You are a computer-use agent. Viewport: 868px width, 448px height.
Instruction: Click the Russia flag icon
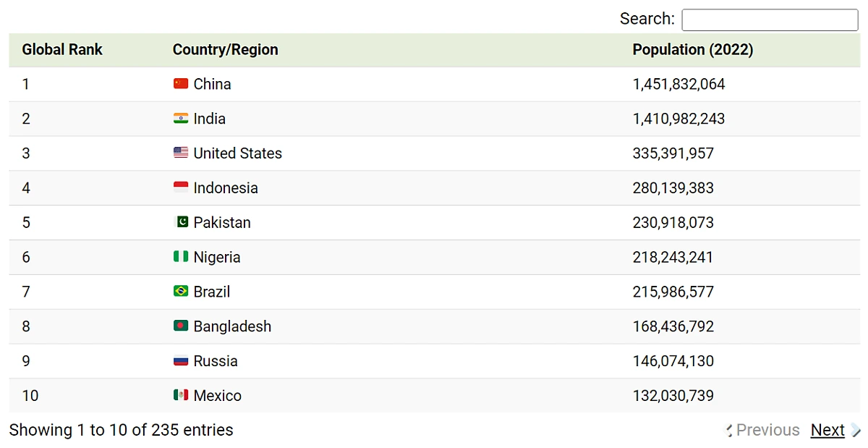pyautogui.click(x=181, y=361)
